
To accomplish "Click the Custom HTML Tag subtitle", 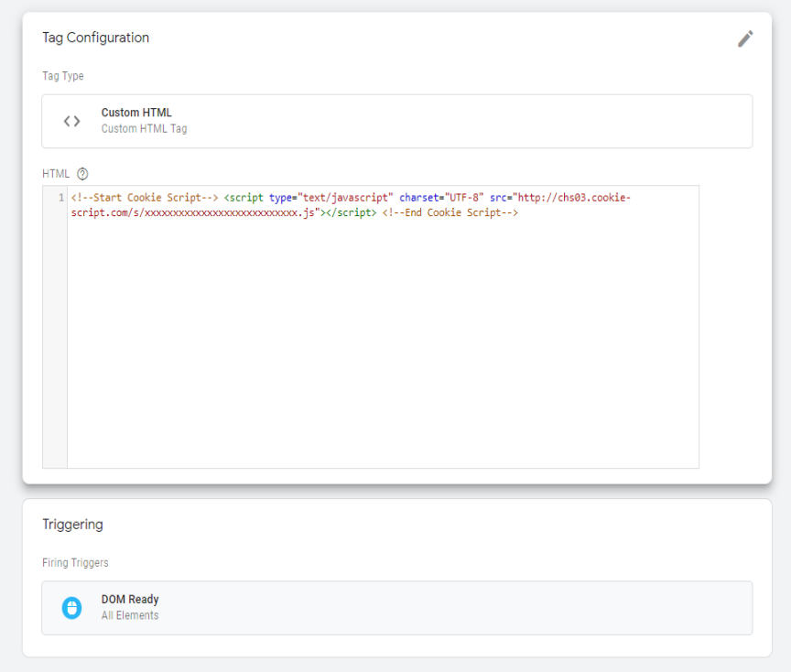I will (145, 129).
